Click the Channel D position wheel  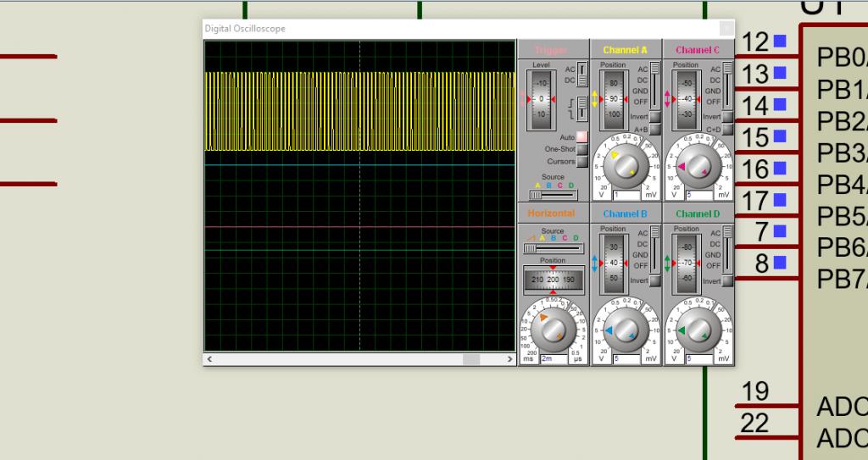coord(687,263)
